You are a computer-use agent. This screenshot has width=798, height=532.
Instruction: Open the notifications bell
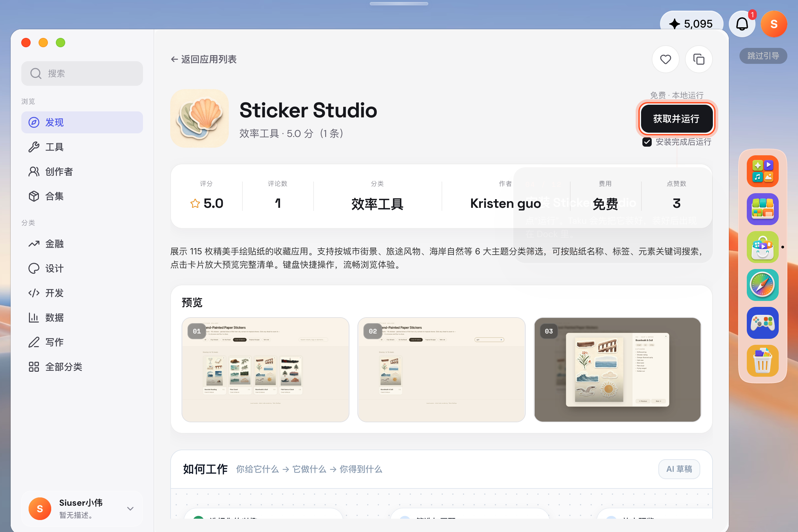[742, 24]
